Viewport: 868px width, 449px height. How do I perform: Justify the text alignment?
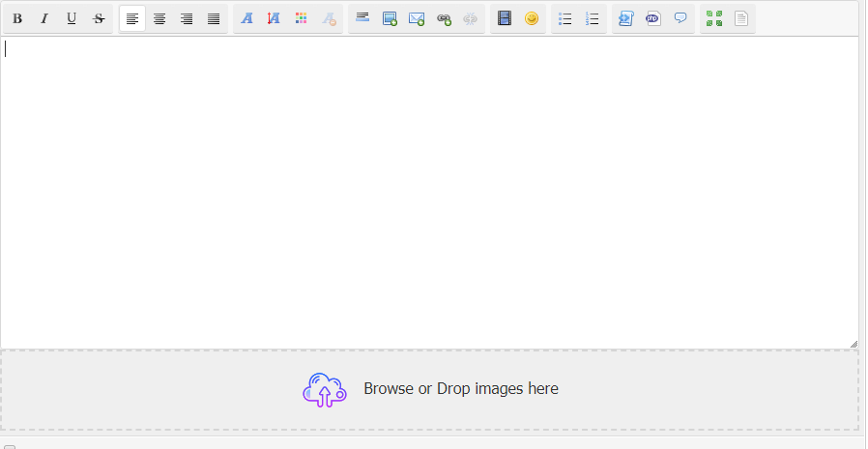(x=214, y=18)
